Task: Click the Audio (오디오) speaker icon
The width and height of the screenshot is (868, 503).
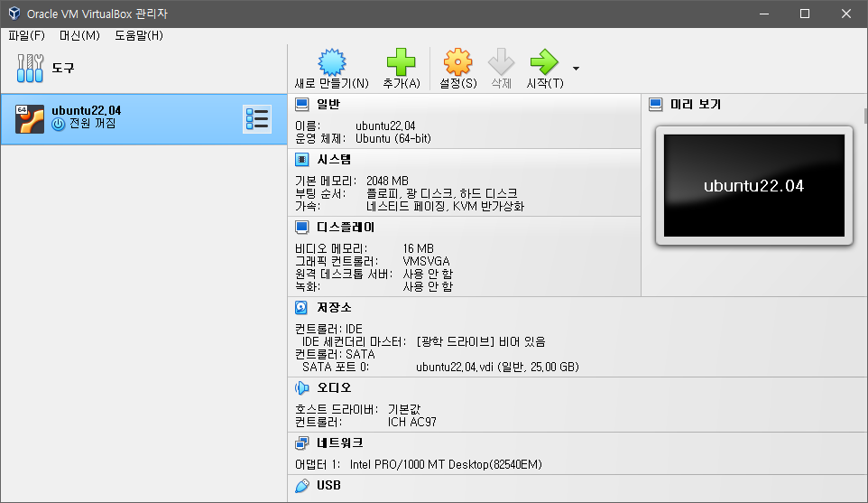Action: tap(301, 387)
